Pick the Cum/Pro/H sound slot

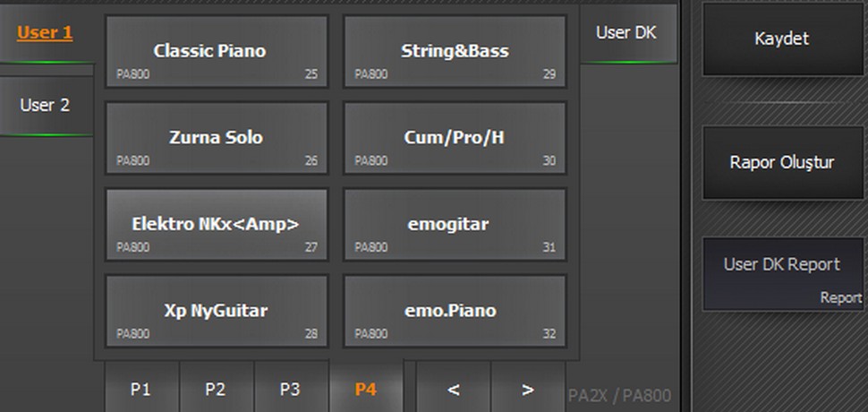click(x=455, y=138)
